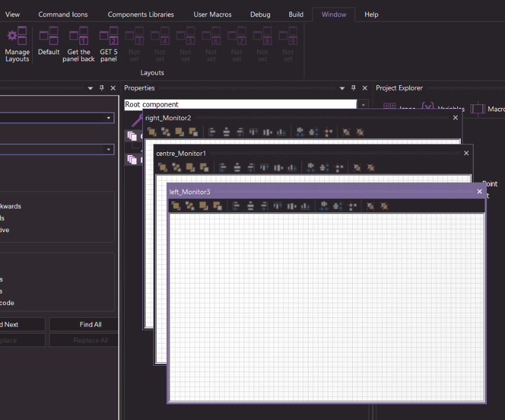Click the left_Monitor3 grid canvas
Screen dimensions: 505x420
point(327,306)
